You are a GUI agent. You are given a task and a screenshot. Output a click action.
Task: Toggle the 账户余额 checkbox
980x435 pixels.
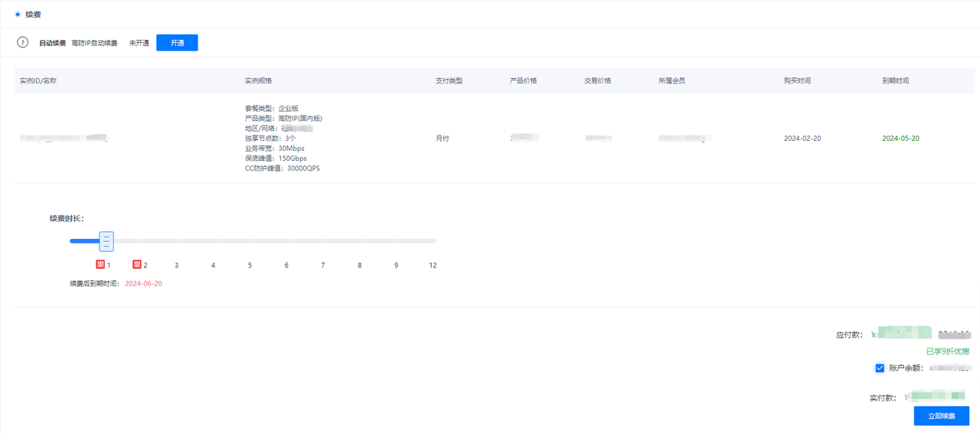coord(880,368)
